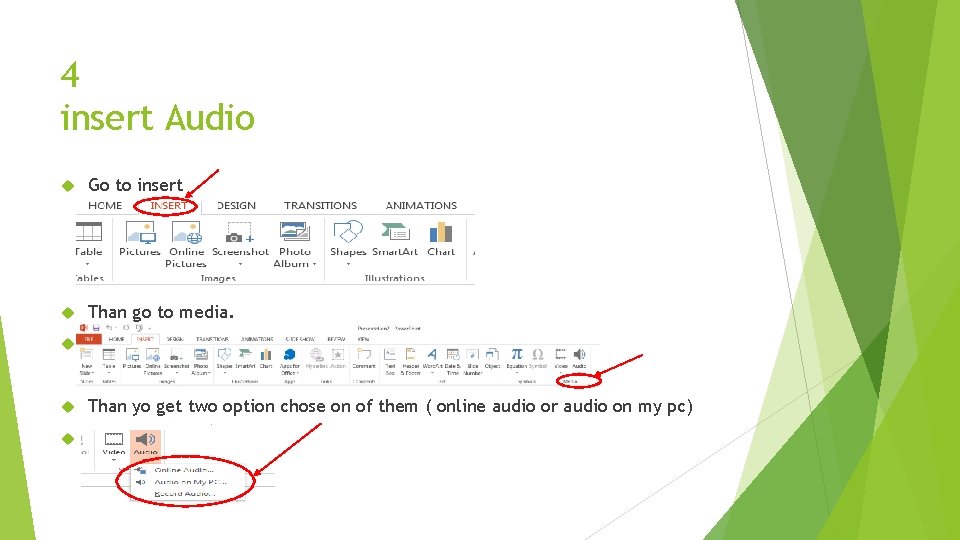Screen dimensions: 960x540
Task: Open the circled INSERT tab in the large ribbon
Action: coord(167,206)
